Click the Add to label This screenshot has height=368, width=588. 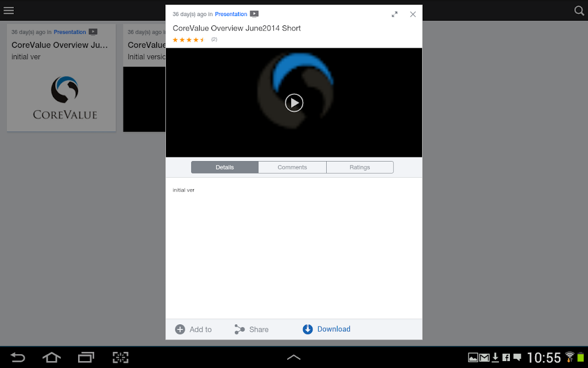coord(200,329)
